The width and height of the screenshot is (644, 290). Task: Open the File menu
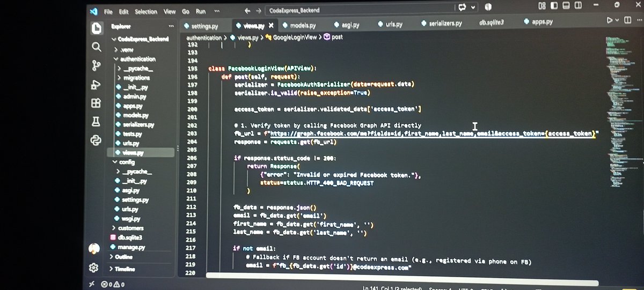click(108, 11)
